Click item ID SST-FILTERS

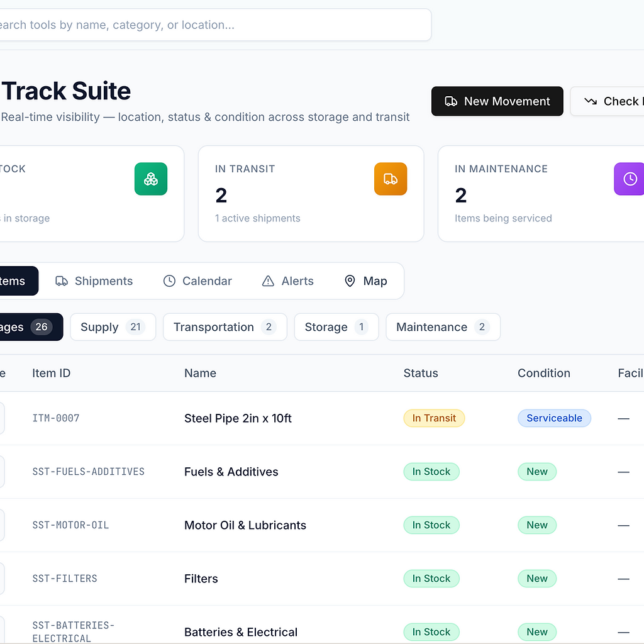[x=65, y=579]
